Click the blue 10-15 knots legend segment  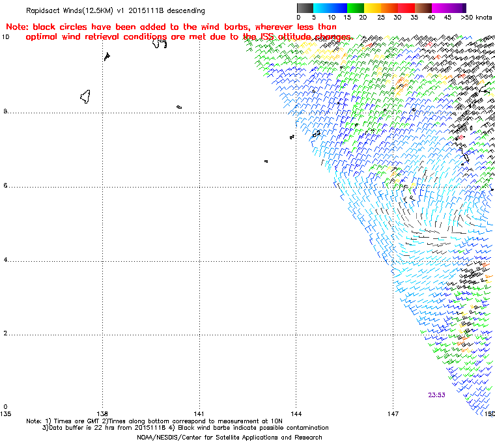coord(339,8)
